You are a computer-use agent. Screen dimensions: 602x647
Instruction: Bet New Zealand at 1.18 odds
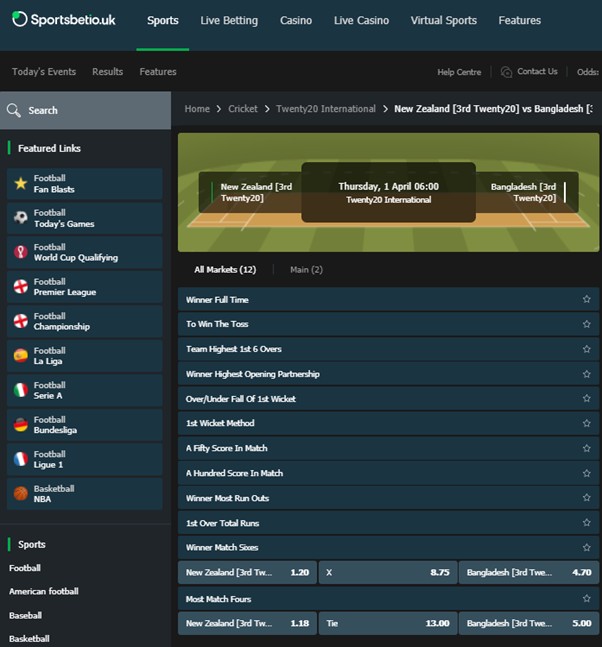tap(247, 623)
